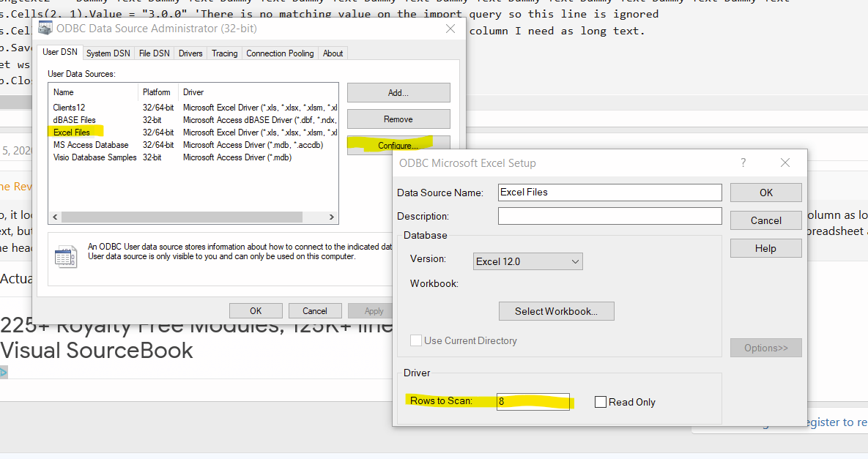Click the right scroll arrow in data sources list
The height and width of the screenshot is (459, 868).
(x=332, y=217)
